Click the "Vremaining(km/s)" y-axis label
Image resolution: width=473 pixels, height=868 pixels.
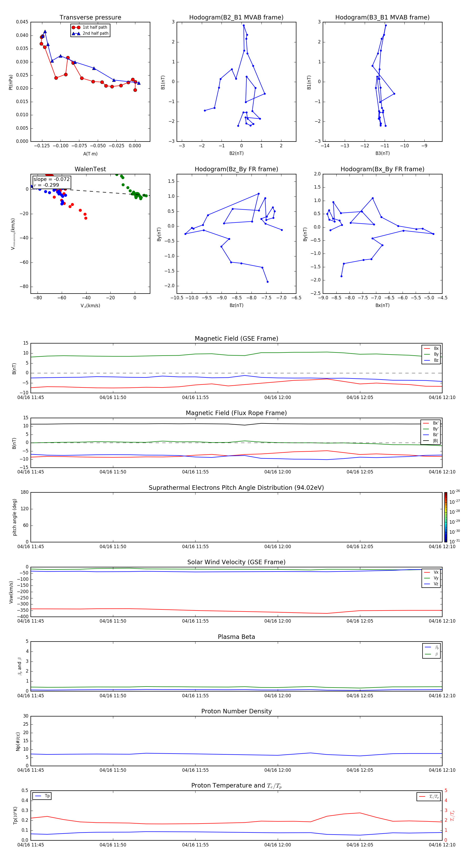(x=13, y=234)
